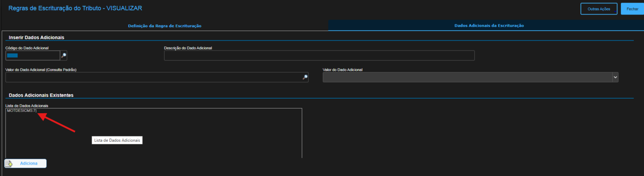
Task: Click into Descrição do Dado Adicional field
Action: (319, 55)
